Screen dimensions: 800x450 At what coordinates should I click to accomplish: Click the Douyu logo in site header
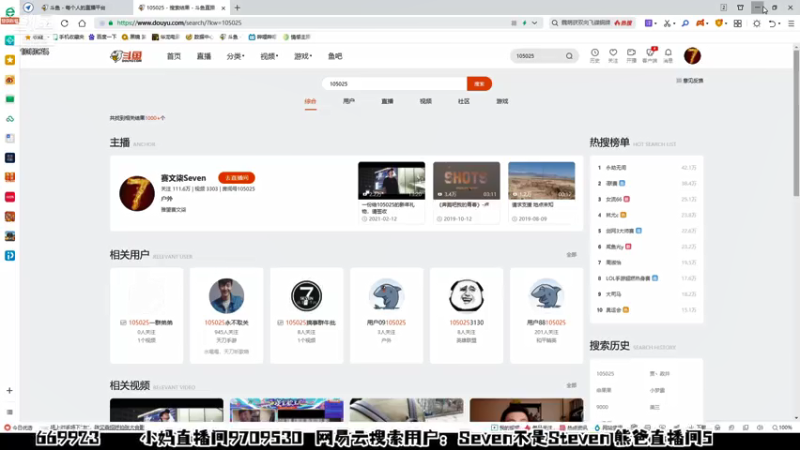126,56
